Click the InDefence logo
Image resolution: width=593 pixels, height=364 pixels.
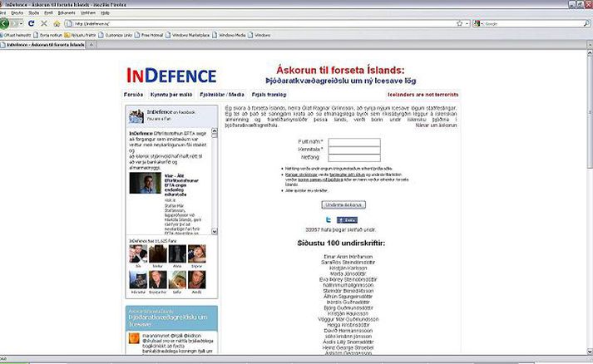[171, 76]
